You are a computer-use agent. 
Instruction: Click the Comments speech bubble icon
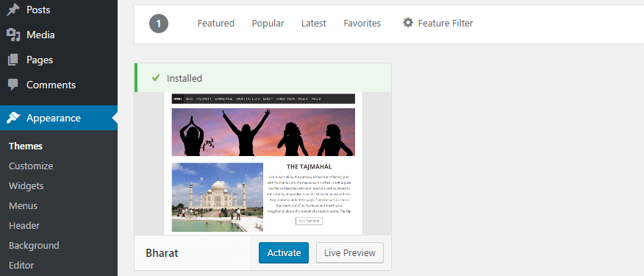13,85
